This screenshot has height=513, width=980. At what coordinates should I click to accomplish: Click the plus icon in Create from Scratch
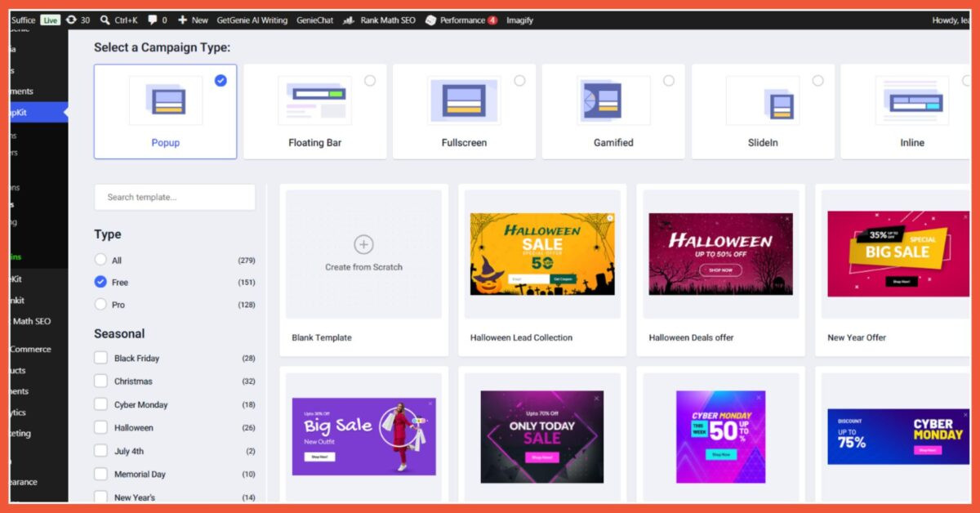coord(363,244)
